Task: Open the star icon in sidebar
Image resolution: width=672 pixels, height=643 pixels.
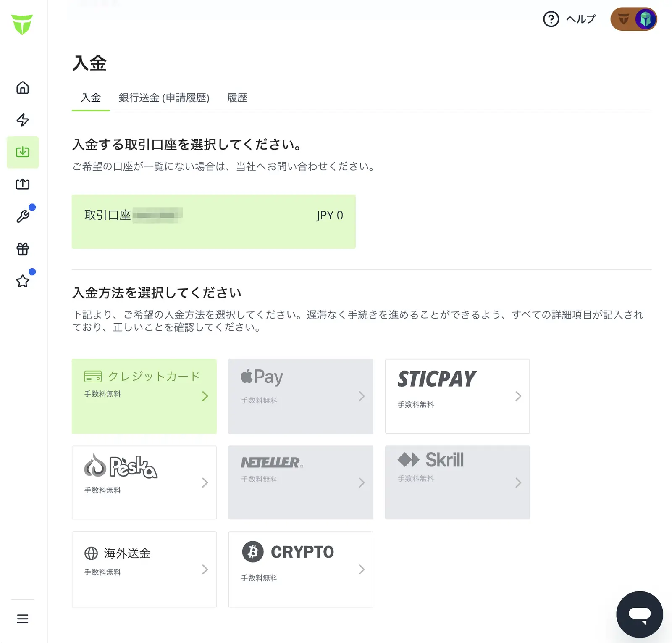Action: (23, 281)
